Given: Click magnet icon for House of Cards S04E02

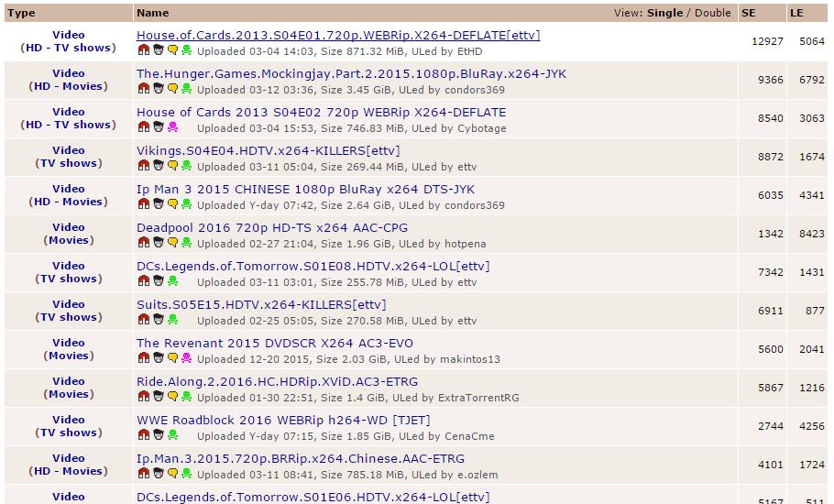Looking at the screenshot, I should click(x=144, y=127).
